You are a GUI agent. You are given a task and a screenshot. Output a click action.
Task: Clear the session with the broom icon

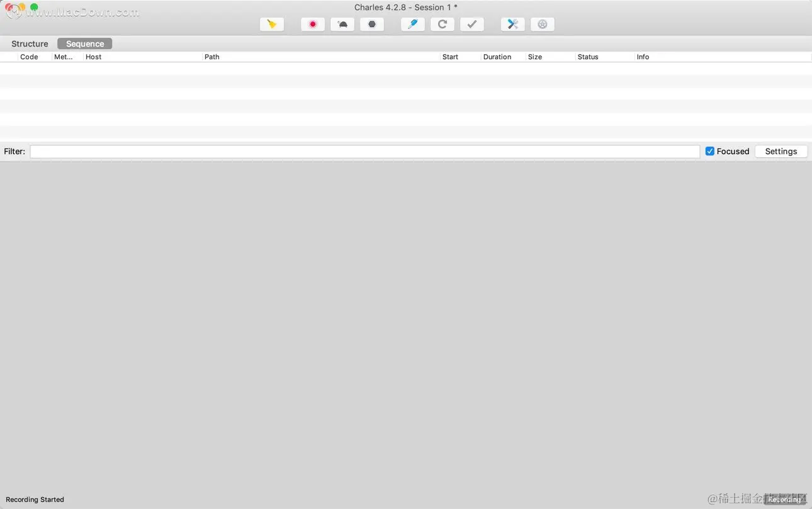coord(272,24)
